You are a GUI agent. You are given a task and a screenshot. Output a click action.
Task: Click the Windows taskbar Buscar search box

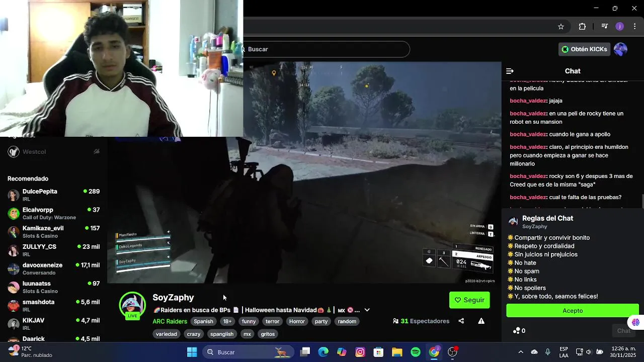pyautogui.click(x=248, y=352)
